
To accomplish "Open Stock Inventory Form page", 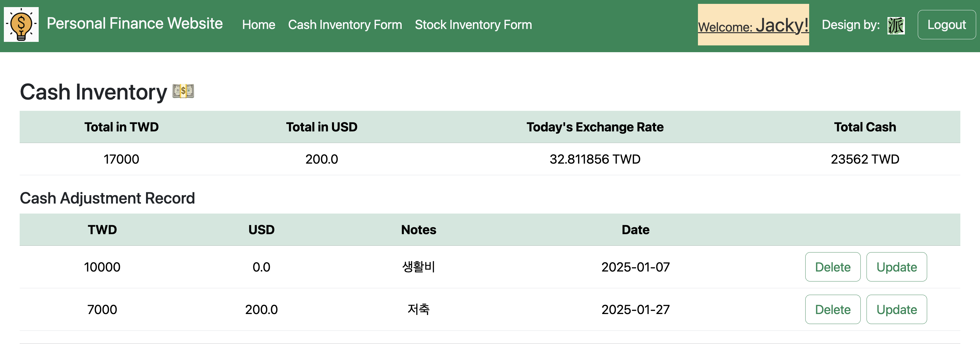I will click(x=473, y=25).
